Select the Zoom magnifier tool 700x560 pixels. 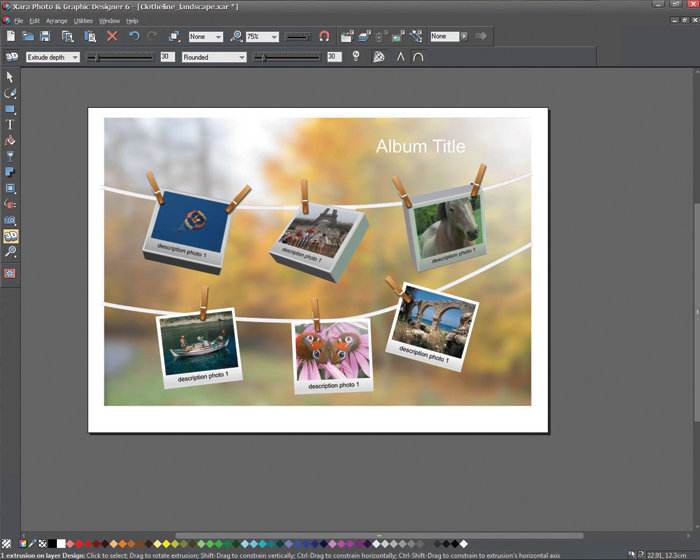point(10,251)
